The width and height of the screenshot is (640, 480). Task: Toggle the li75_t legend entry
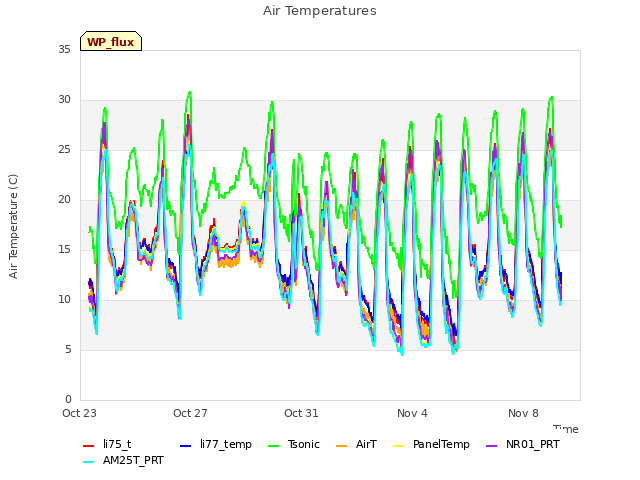click(x=107, y=444)
